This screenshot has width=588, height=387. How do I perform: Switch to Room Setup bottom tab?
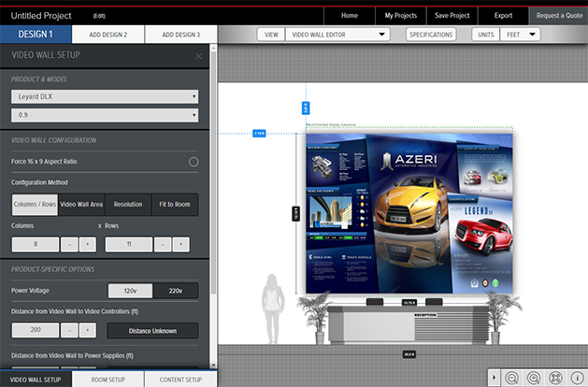pos(108,380)
